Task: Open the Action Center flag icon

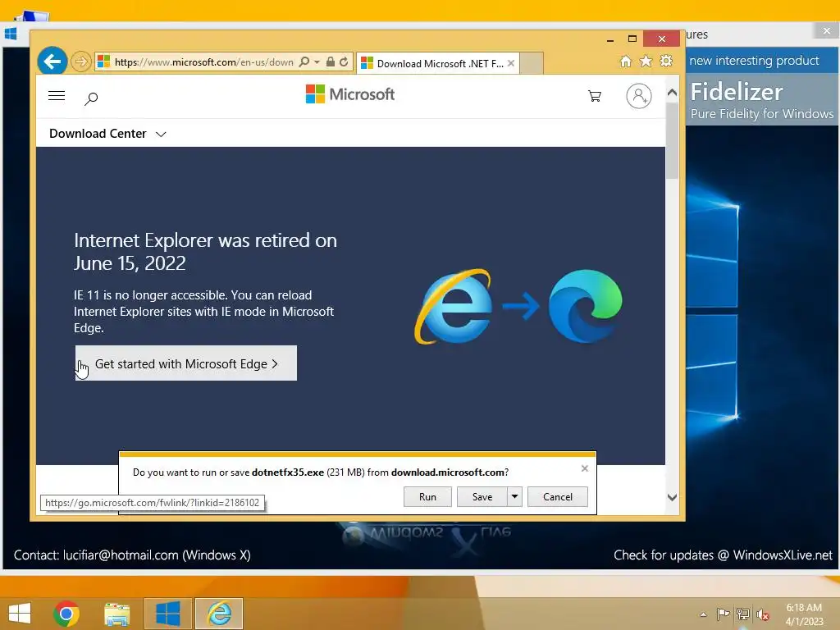Action: click(723, 614)
